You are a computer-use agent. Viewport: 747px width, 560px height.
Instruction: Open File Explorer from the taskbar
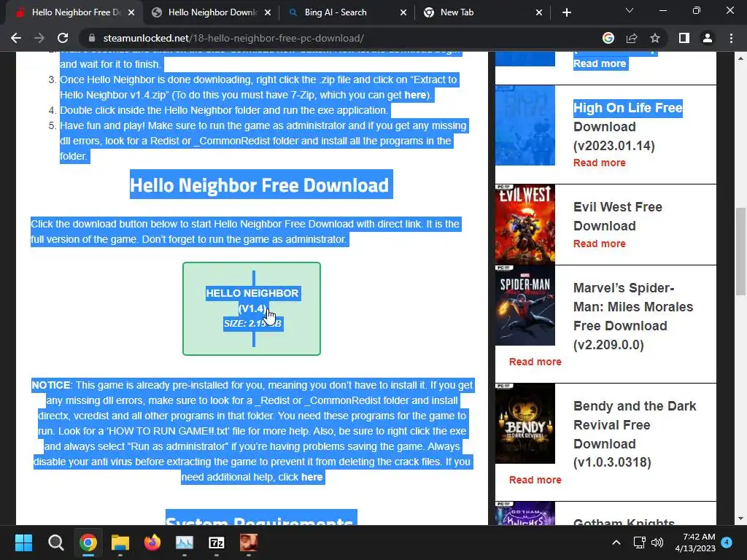(x=120, y=542)
